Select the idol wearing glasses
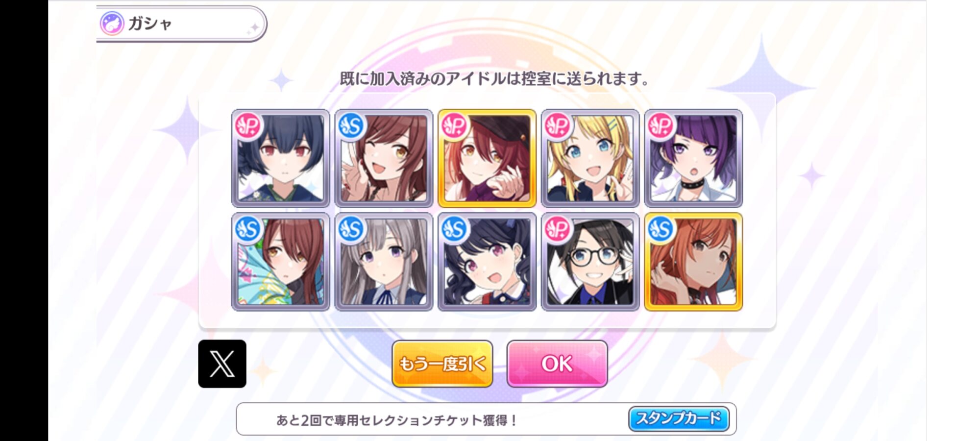This screenshot has width=980, height=441. click(590, 262)
